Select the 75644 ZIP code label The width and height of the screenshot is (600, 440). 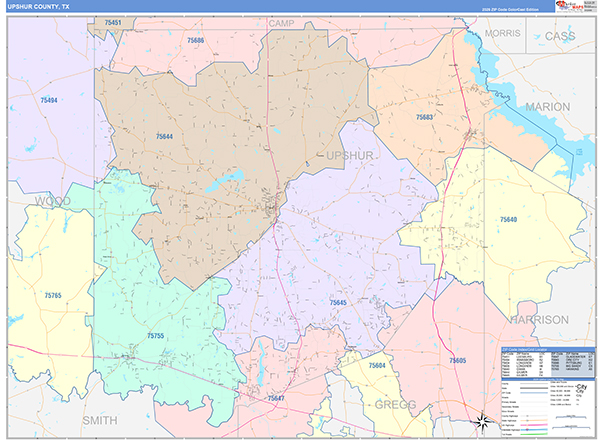coord(165,136)
